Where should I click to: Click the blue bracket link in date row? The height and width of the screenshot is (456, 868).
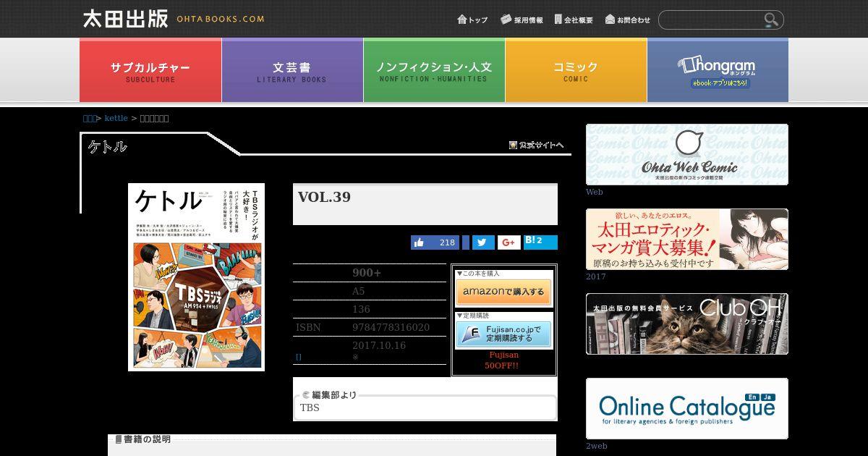[x=298, y=358]
